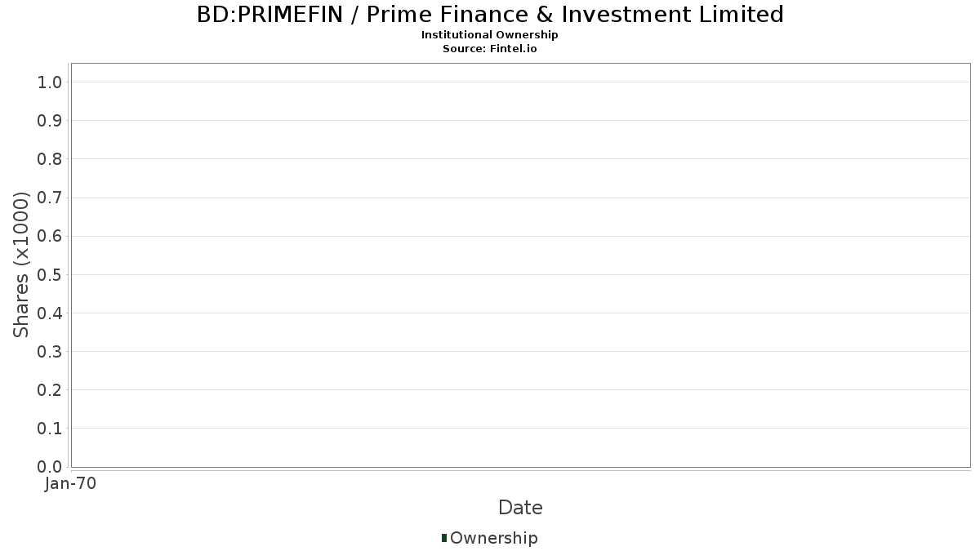Click the 1.0 y-axis tick label
980x551 pixels.
pyautogui.click(x=50, y=82)
